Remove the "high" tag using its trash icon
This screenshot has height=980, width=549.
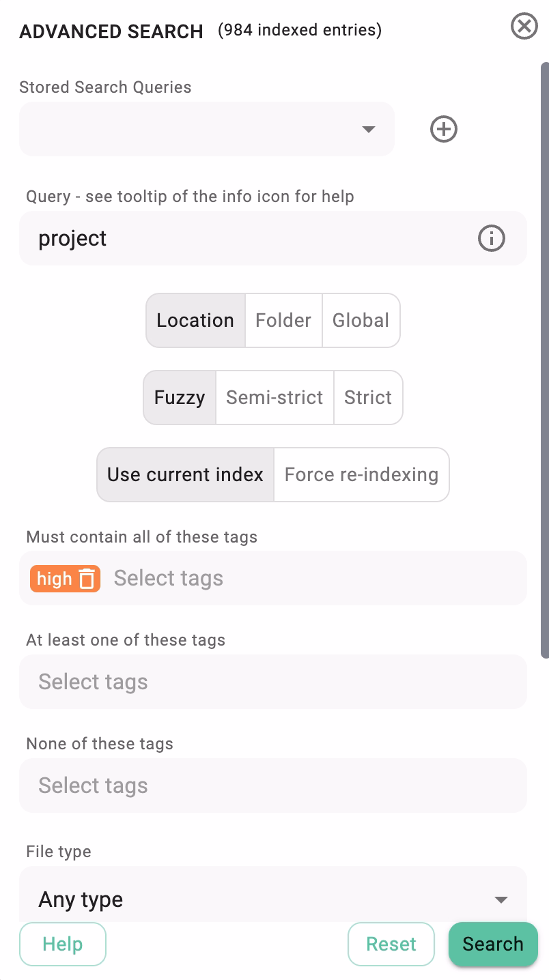86,578
